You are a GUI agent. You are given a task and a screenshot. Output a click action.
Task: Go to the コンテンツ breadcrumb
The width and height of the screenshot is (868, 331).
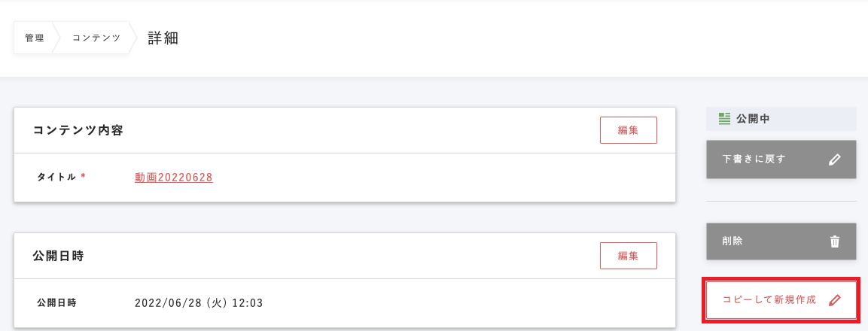pos(96,38)
